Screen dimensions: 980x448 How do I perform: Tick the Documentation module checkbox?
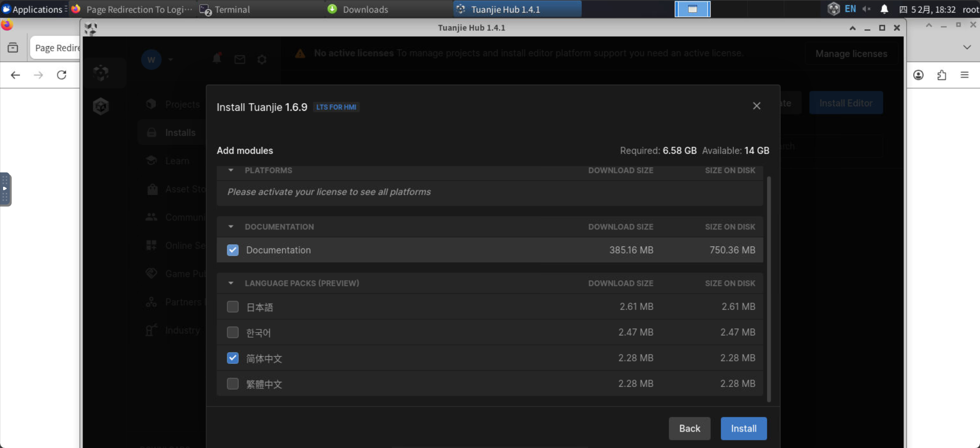233,250
